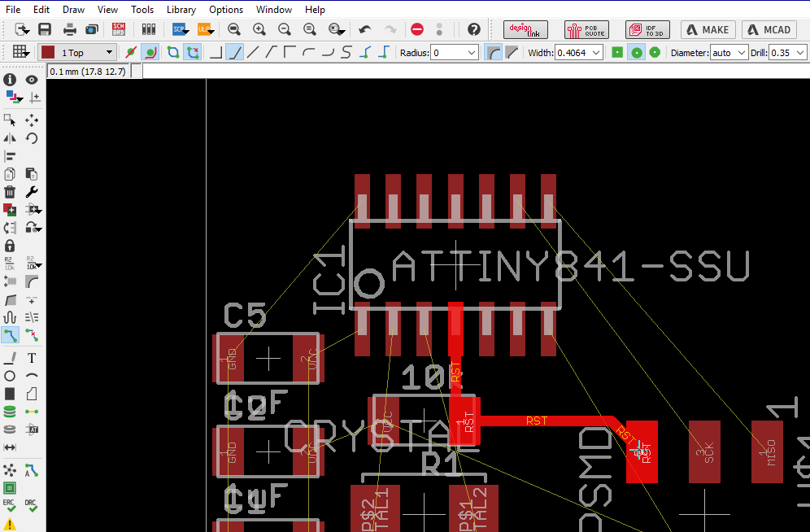Viewport: 810px width, 532px height.
Task: Select the Circle drawing tool
Action: tap(10, 376)
